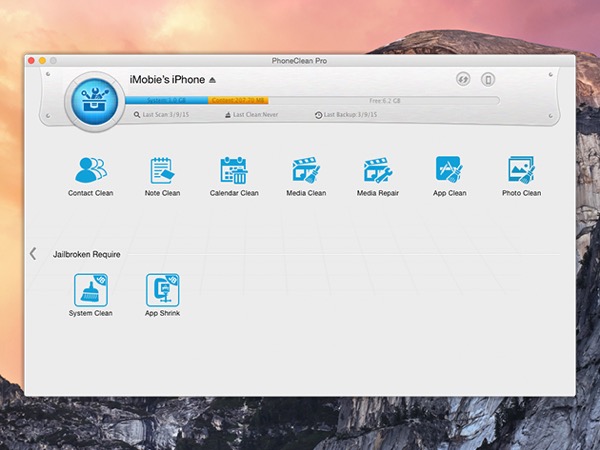Image resolution: width=600 pixels, height=450 pixels.
Task: Click the phone device icon button
Action: tap(488, 80)
